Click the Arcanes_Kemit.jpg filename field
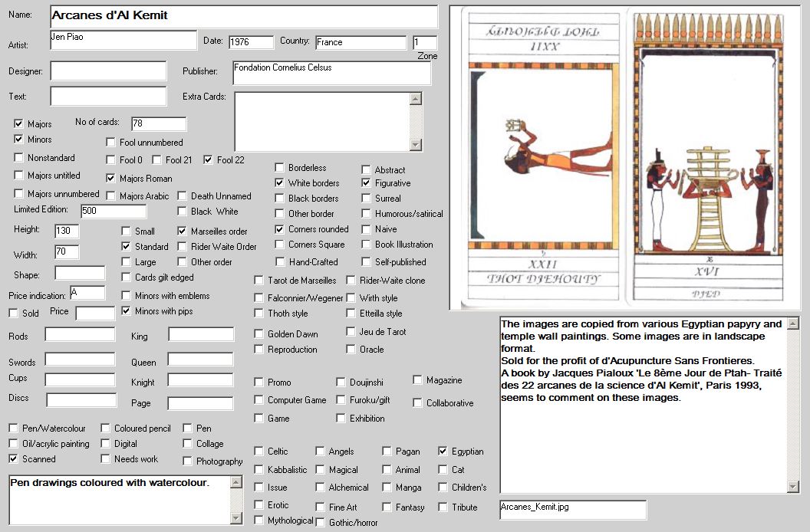This screenshot has width=810, height=532. click(x=572, y=510)
